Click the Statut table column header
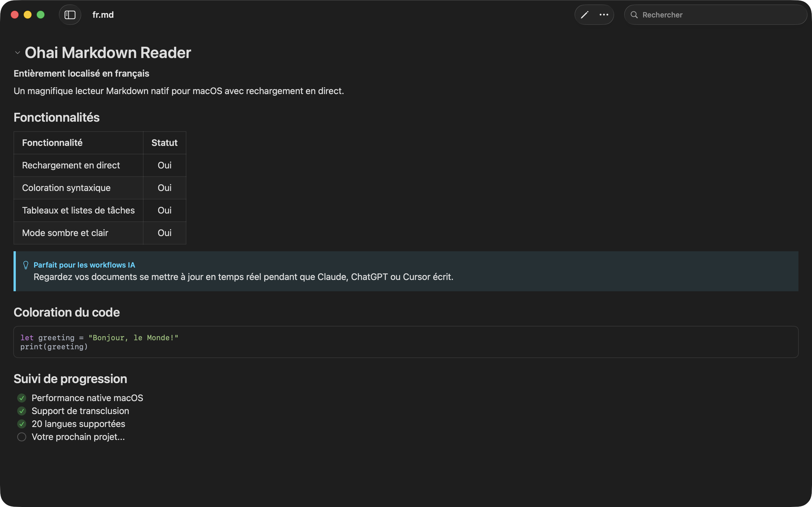This screenshot has height=507, width=812. point(164,143)
